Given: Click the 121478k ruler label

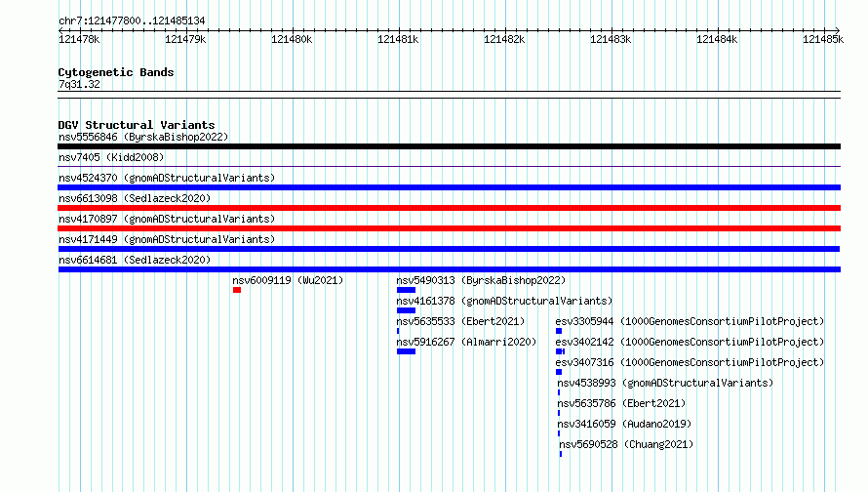Looking at the screenshot, I should point(79,39).
